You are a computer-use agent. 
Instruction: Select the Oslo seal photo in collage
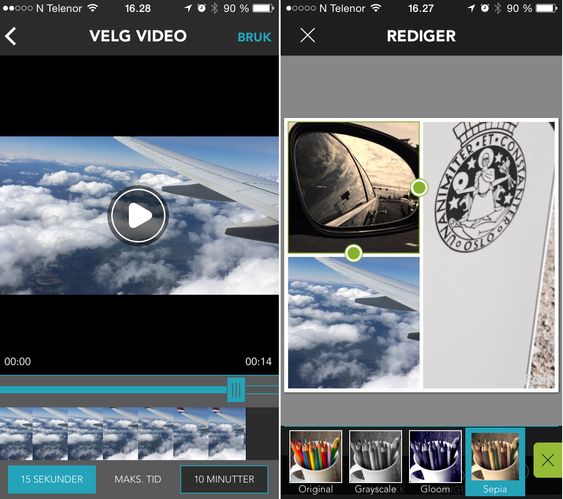pyautogui.click(x=489, y=255)
